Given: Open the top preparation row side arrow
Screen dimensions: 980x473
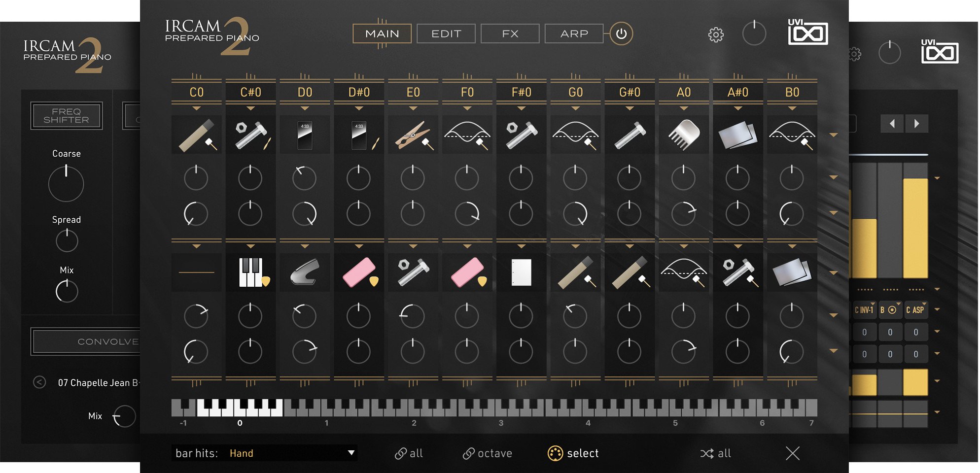Looking at the screenshot, I should tap(834, 135).
